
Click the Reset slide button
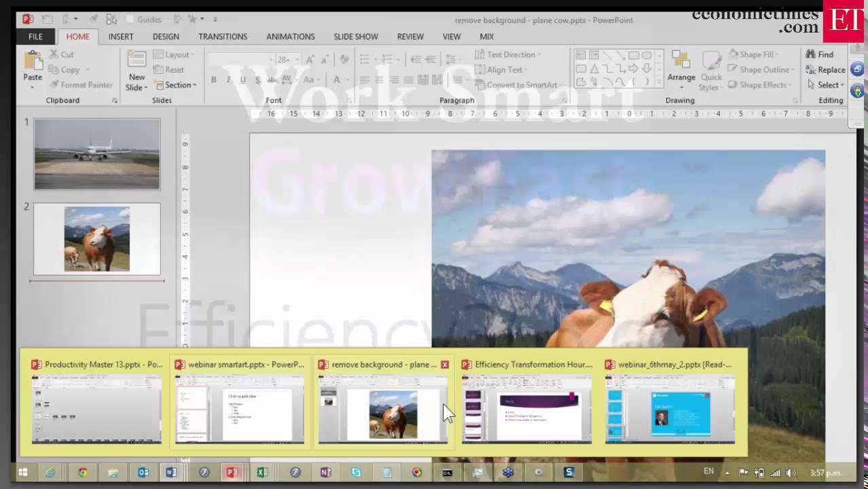[168, 70]
